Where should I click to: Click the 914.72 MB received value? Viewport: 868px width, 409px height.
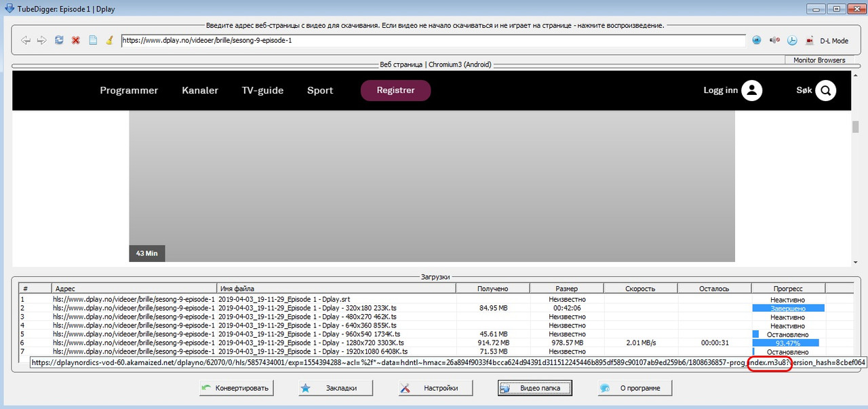492,343
